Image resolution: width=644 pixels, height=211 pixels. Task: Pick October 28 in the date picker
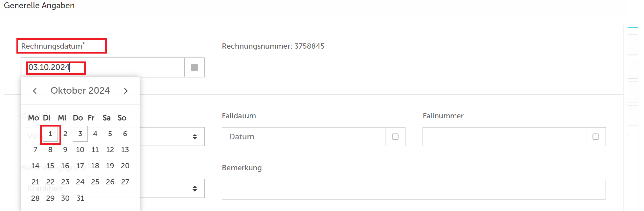35,198
